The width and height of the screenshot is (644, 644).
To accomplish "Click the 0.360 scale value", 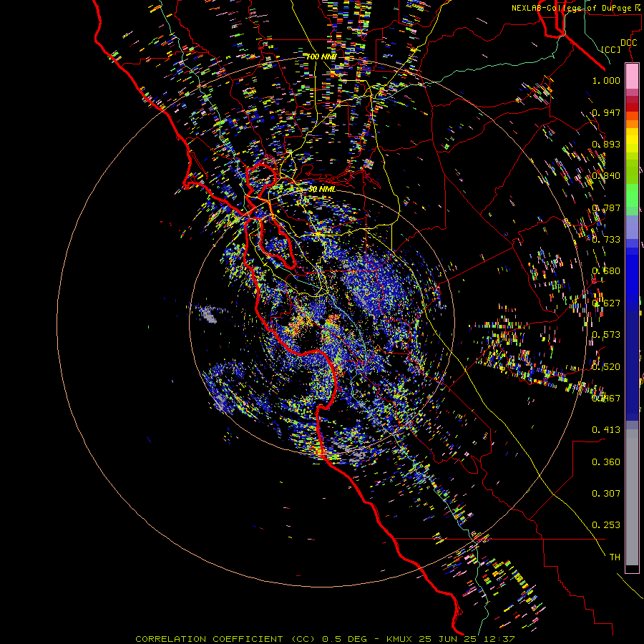I will pyautogui.click(x=606, y=462).
